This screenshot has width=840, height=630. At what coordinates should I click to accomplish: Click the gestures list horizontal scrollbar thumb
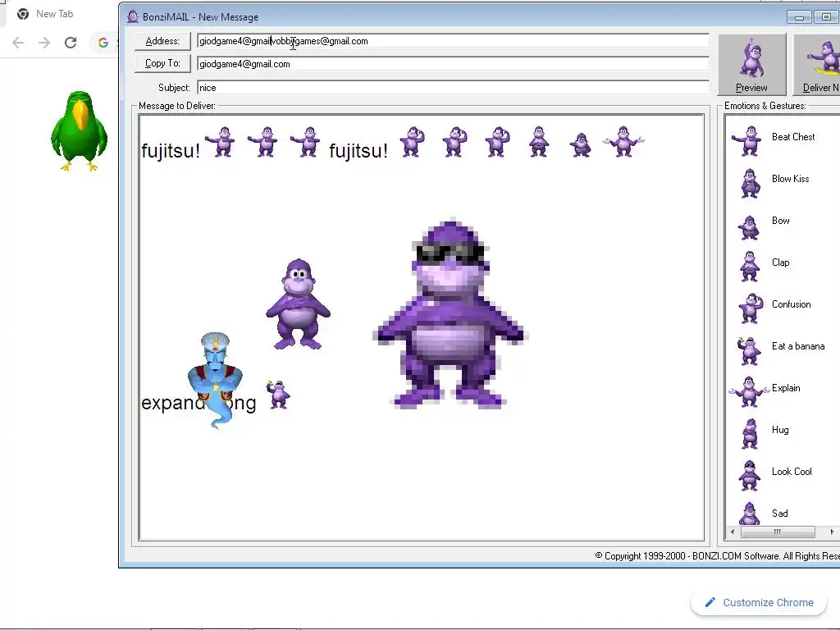778,532
